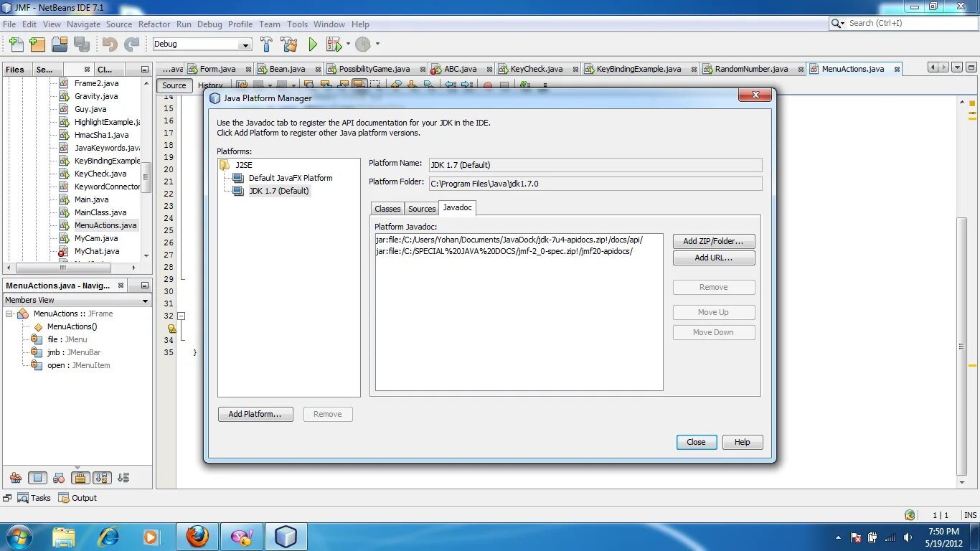Toggle Sort by Name in Navigator
This screenshot has width=980, height=551.
tap(102, 478)
